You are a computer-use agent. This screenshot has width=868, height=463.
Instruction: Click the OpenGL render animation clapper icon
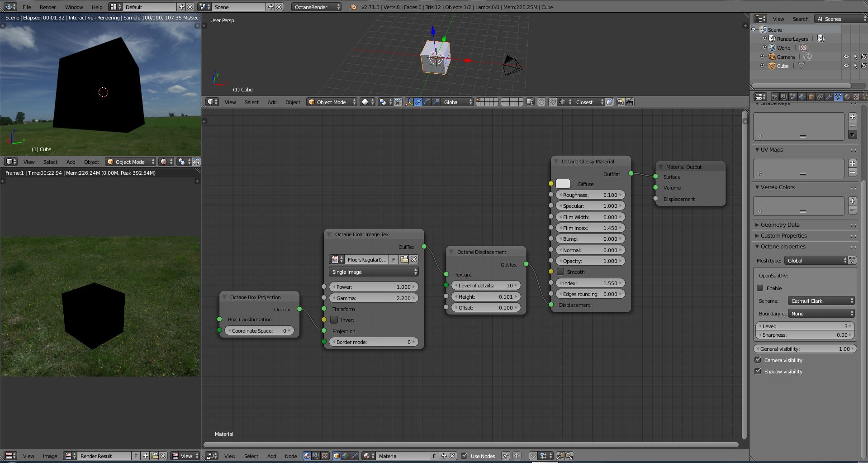tap(629, 102)
